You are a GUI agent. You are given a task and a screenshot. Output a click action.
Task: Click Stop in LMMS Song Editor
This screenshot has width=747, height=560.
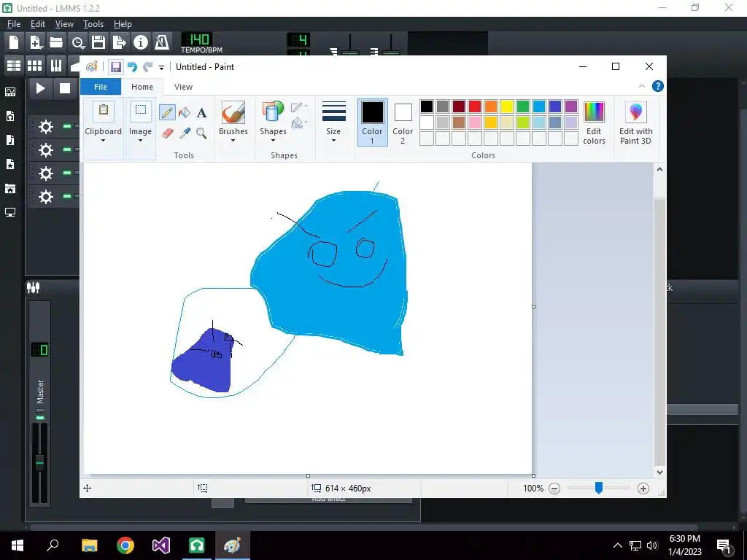(65, 88)
